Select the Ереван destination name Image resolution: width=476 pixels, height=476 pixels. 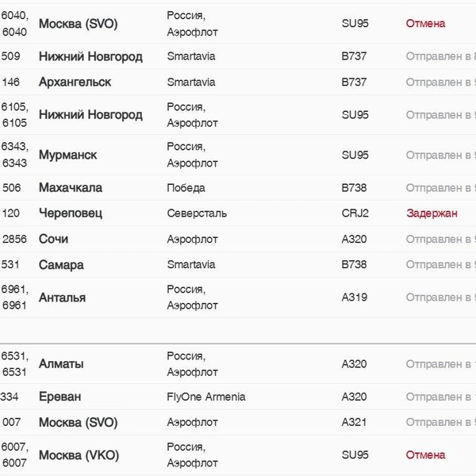tap(59, 397)
